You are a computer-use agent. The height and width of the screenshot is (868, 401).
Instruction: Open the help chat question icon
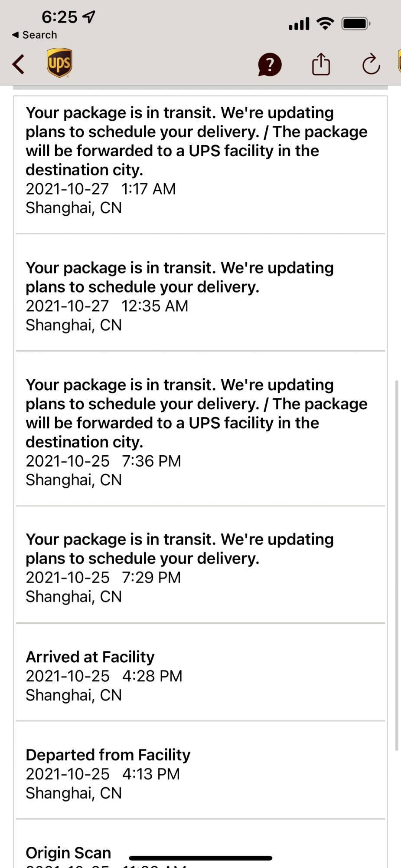pos(270,65)
